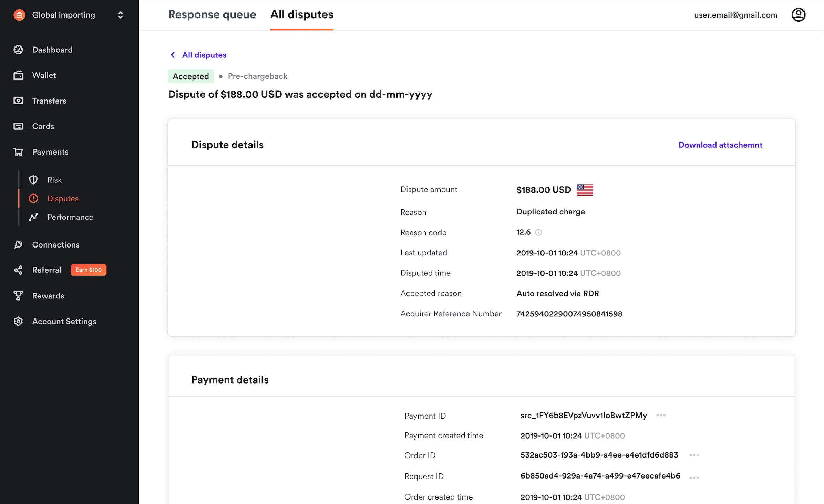This screenshot has width=824, height=504.
Task: Open more options next to Payment ID
Action: pos(661,415)
